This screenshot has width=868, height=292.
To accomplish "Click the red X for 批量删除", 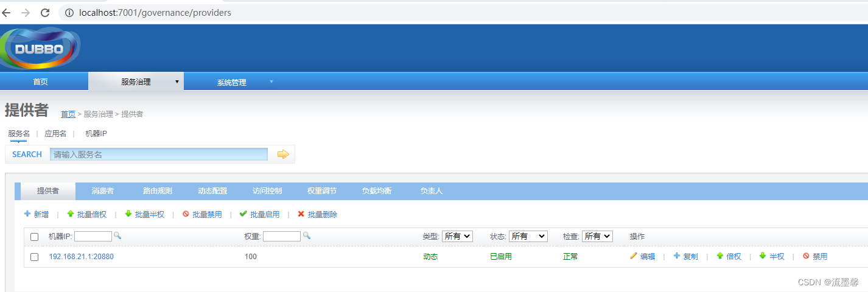I will pos(301,214).
